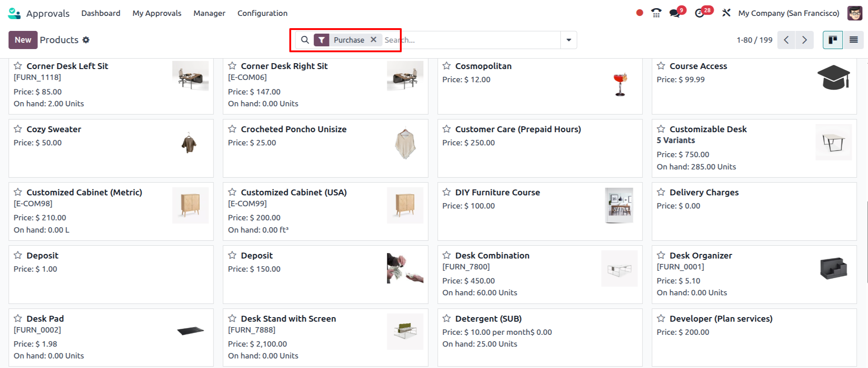The height and width of the screenshot is (368, 868).
Task: Open the My Company (San Francisco) switcher
Action: pyautogui.click(x=789, y=13)
